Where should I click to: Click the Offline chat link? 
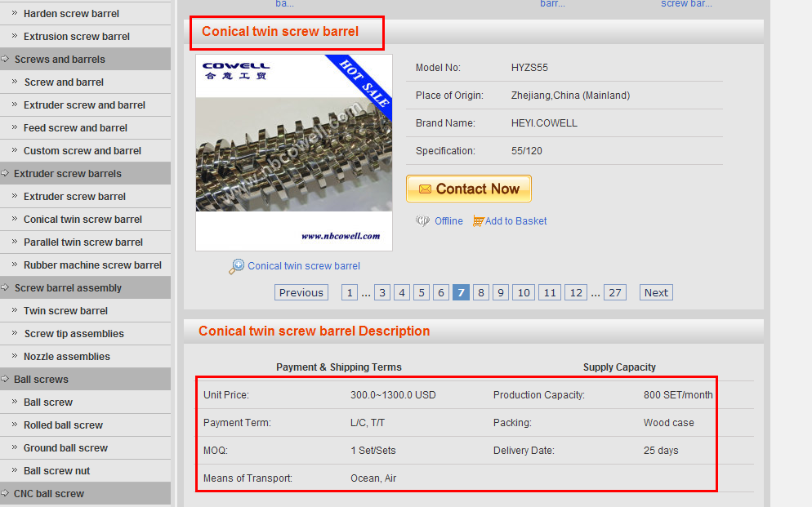[448, 221]
